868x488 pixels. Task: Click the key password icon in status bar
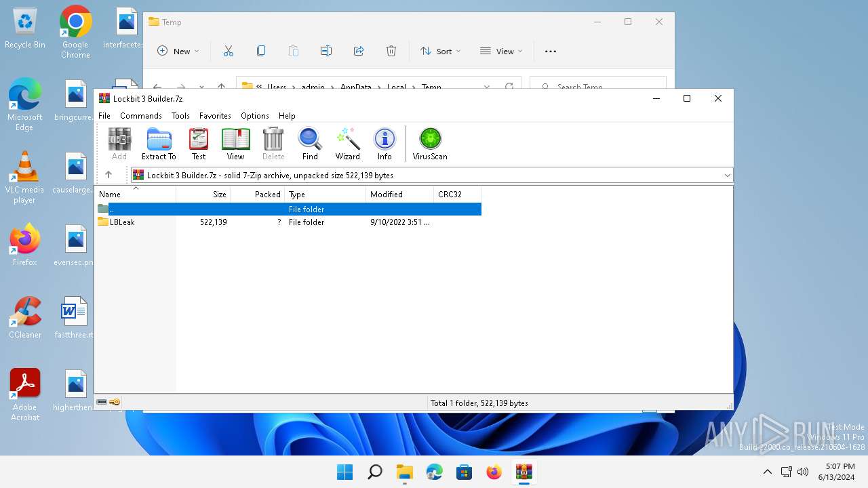pos(115,402)
